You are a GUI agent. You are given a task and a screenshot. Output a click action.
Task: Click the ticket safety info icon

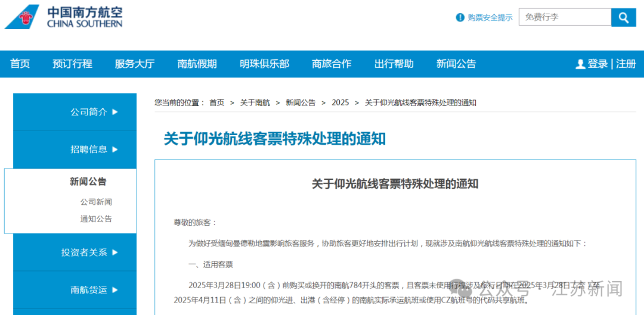(460, 18)
